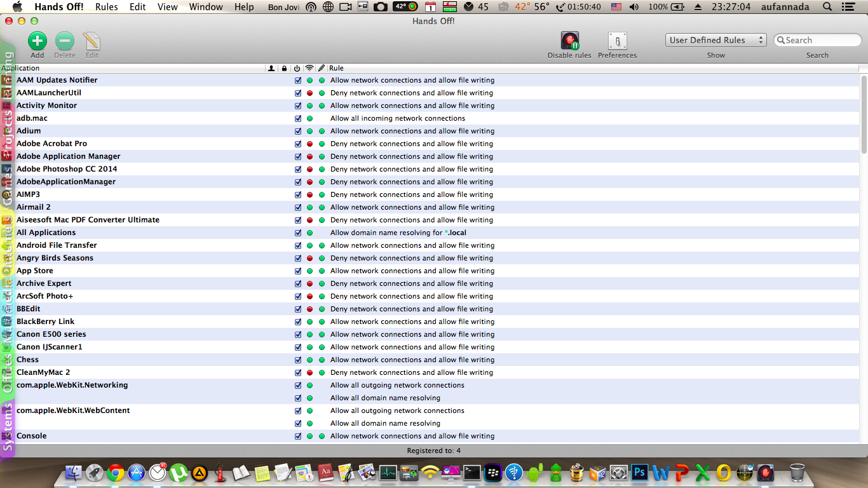Click the greyed Delete toolbar icon
The height and width of the screenshot is (488, 868).
(x=64, y=41)
